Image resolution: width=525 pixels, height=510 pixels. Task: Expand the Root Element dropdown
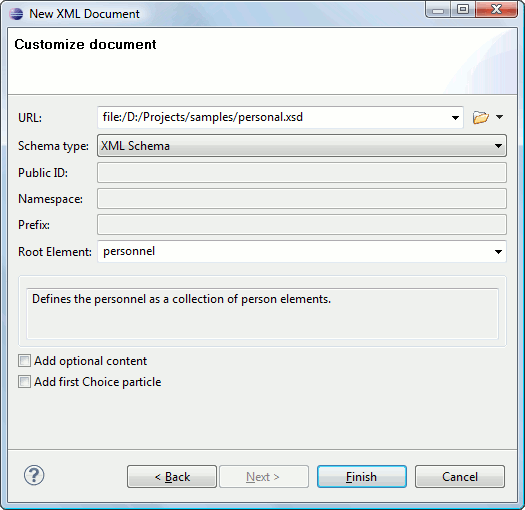[x=498, y=252]
